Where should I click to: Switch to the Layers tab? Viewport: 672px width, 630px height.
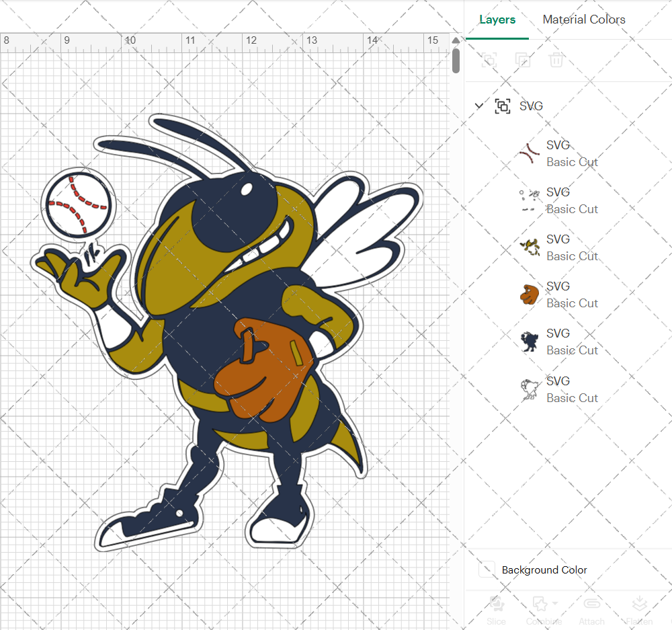[x=497, y=19]
